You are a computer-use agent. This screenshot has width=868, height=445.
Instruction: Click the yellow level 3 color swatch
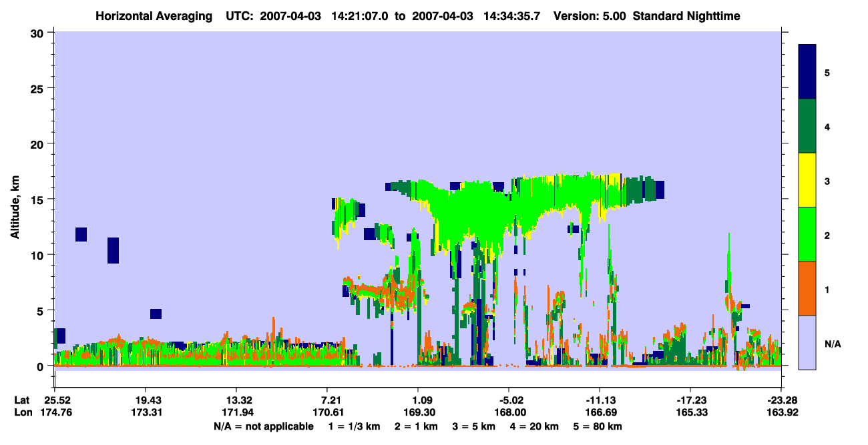point(807,180)
